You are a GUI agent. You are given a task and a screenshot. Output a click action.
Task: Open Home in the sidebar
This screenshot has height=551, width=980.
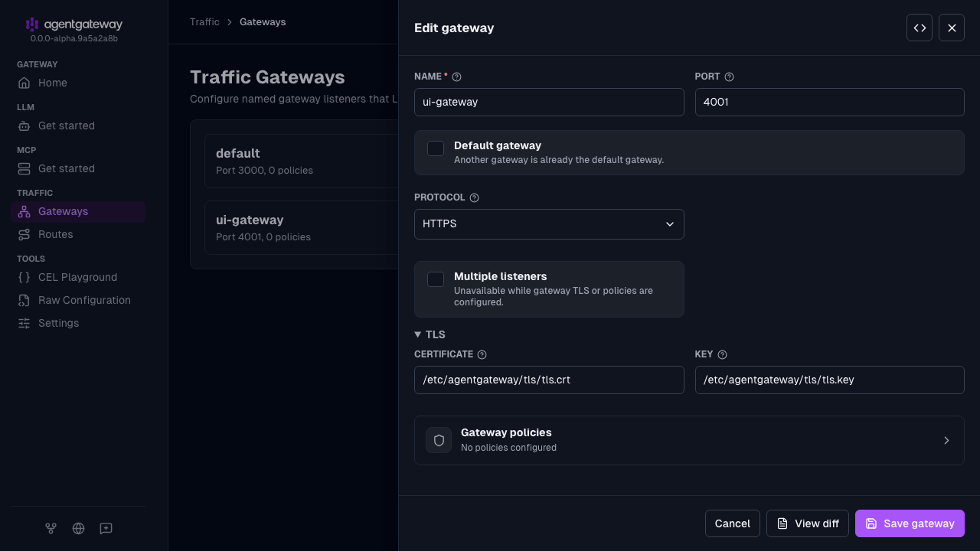tap(78, 83)
